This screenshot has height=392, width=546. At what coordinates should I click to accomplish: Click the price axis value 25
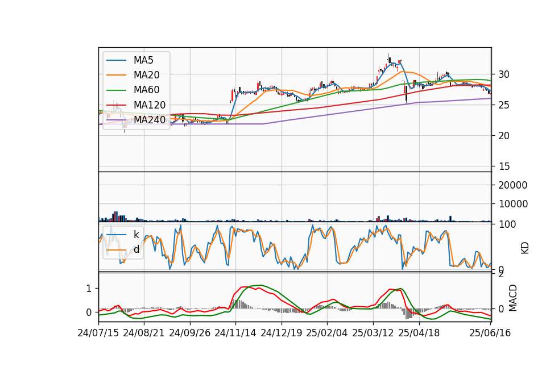click(504, 105)
